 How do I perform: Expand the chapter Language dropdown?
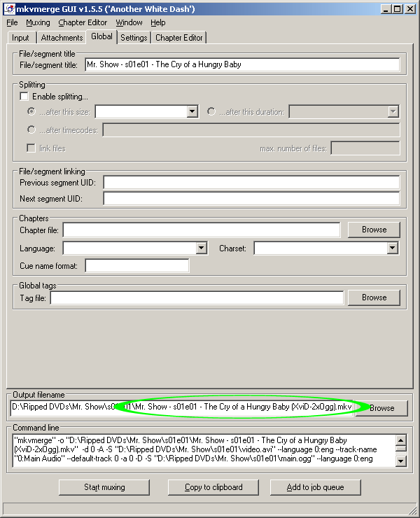201,248
